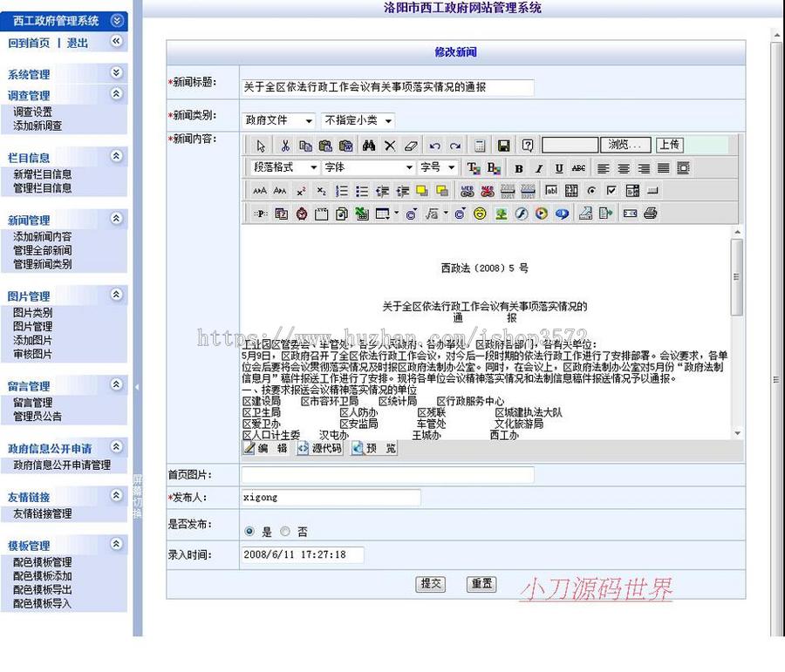Click the Undo icon in the editor
Screen dimensions: 785x672
click(433, 145)
